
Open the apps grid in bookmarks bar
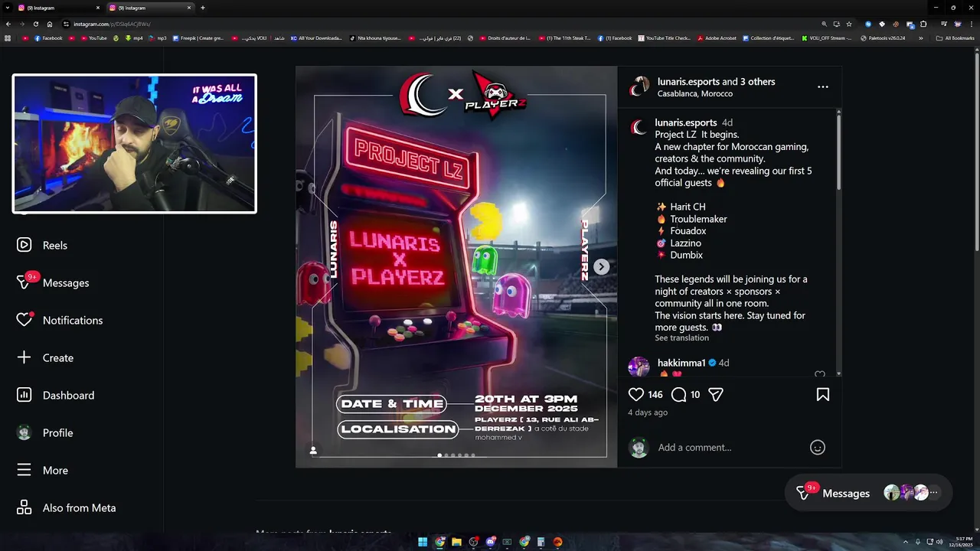(x=8, y=37)
